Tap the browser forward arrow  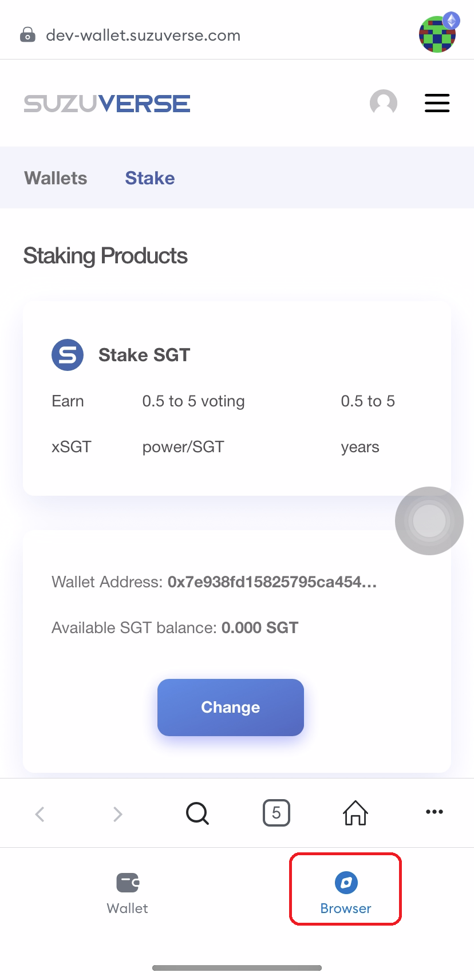coord(118,813)
